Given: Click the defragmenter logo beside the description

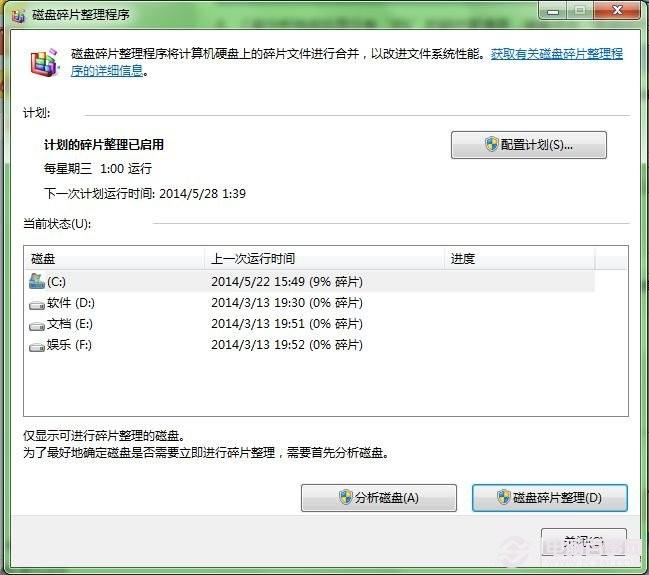Looking at the screenshot, I should tap(45, 63).
